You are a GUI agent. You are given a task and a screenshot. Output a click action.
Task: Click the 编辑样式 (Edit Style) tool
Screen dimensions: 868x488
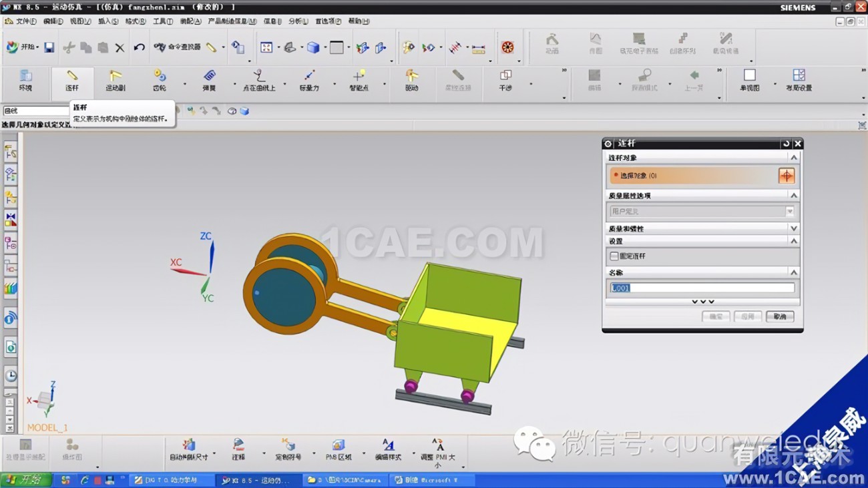(x=388, y=450)
